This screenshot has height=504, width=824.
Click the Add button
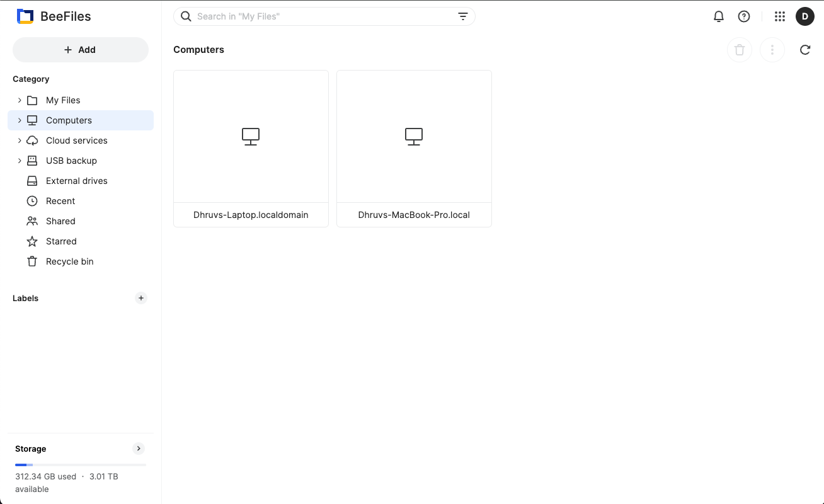(x=81, y=50)
